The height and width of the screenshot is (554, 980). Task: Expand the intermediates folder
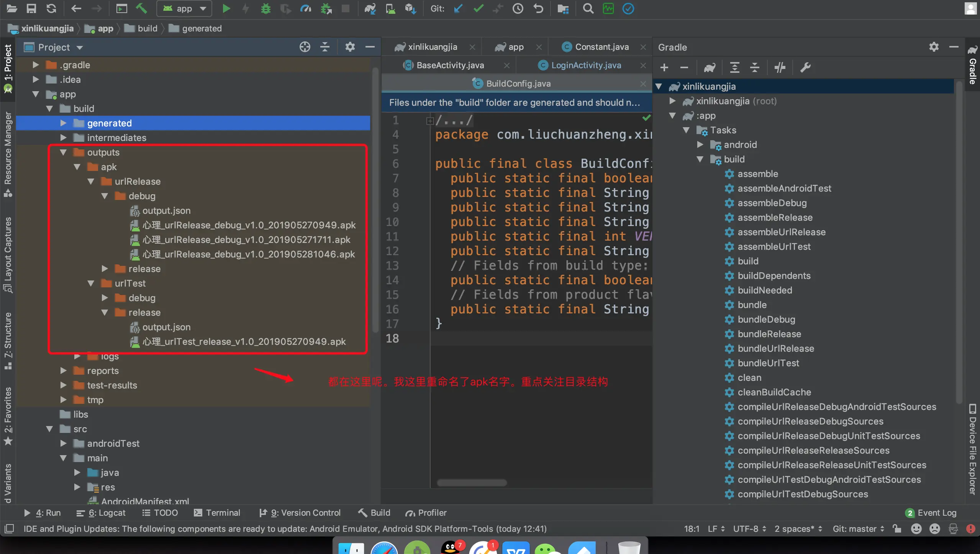tap(64, 138)
